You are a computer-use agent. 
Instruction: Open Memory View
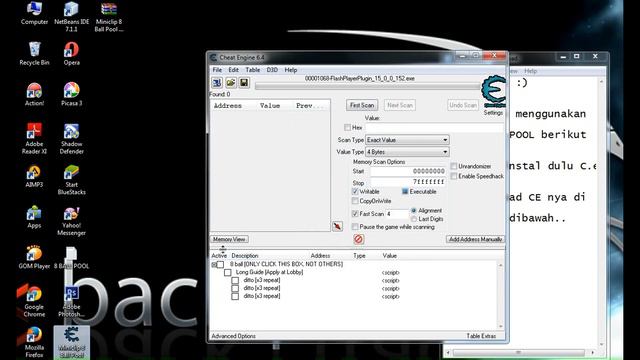pos(229,239)
